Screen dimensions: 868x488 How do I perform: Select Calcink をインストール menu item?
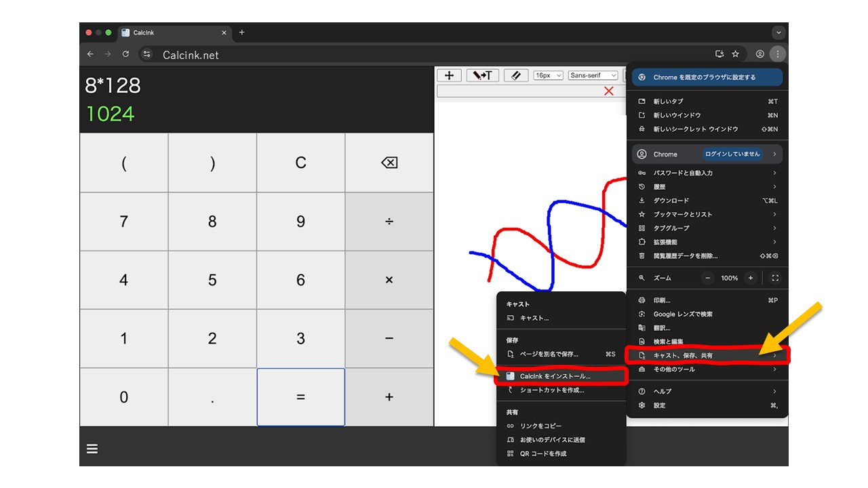[x=560, y=376]
